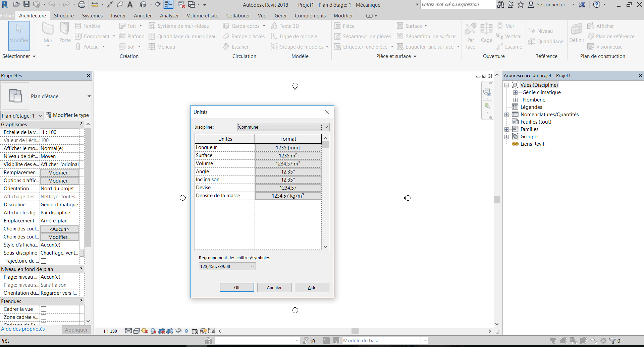Click the Unités list vertical scrollbar thumb
Image resolution: width=644 pixels, height=347 pixels.
326,145
